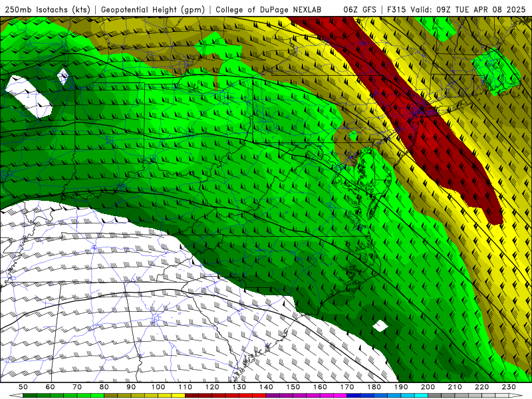The image size is (532, 399).
Task: Click the legend value 190
Action: tap(401, 387)
